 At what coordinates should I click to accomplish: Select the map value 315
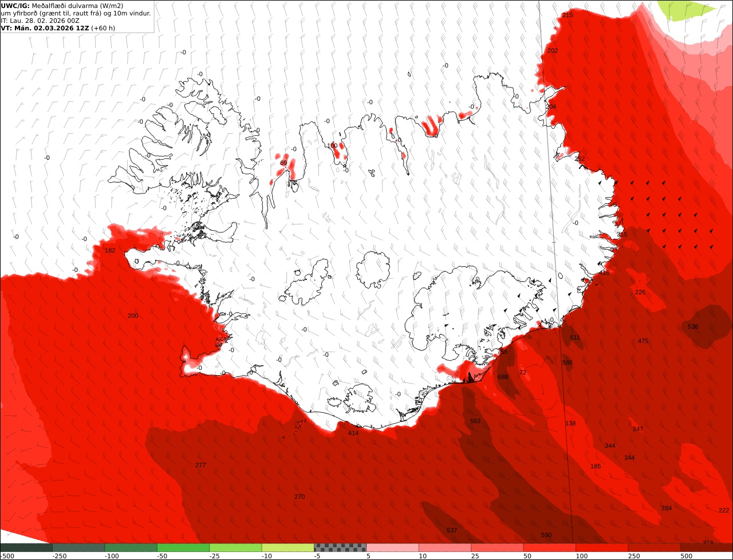(x=622, y=234)
